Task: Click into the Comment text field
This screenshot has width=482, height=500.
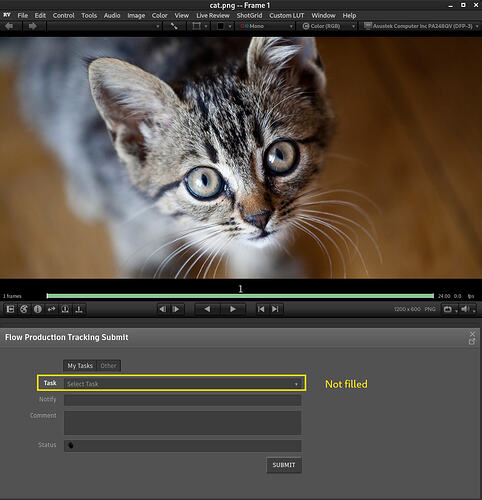Action: 183,423
